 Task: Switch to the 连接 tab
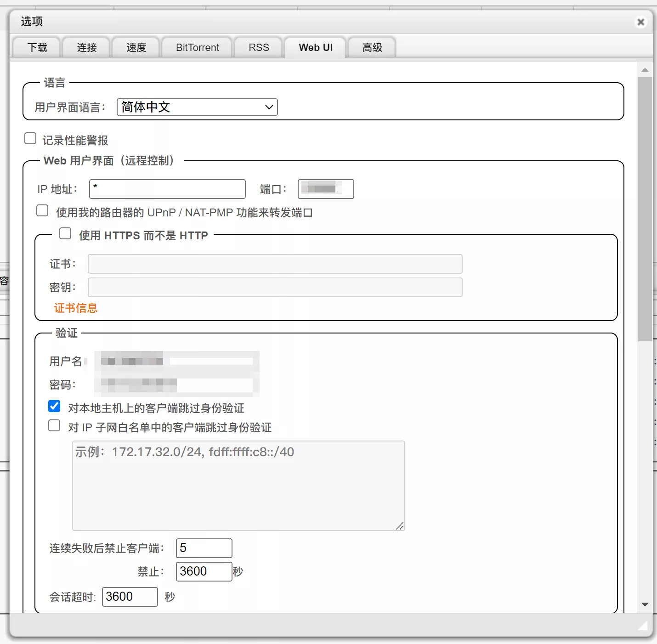(86, 47)
